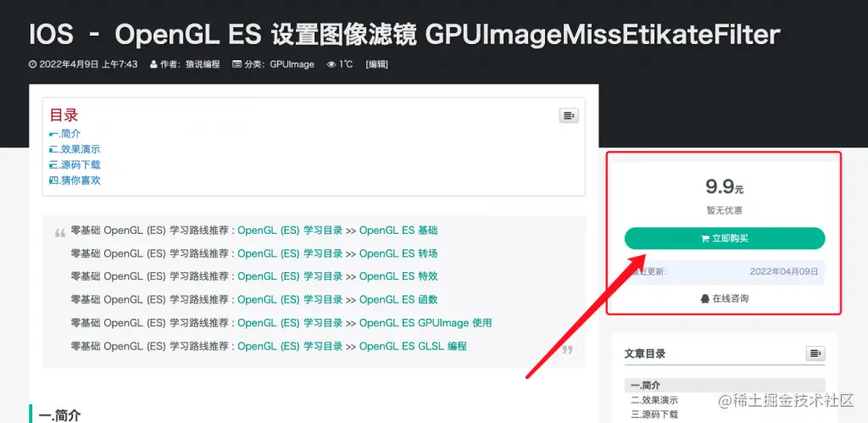Click the 2022年04月09日 last-updated date
868x423 pixels.
784,272
